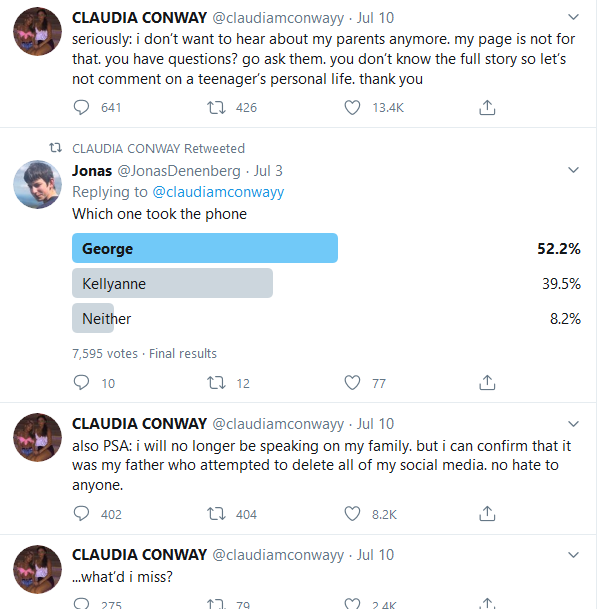Image resolution: width=608 pixels, height=609 pixels.
Task: Retweet the tweet with 426 retweets
Action: pyautogui.click(x=216, y=107)
